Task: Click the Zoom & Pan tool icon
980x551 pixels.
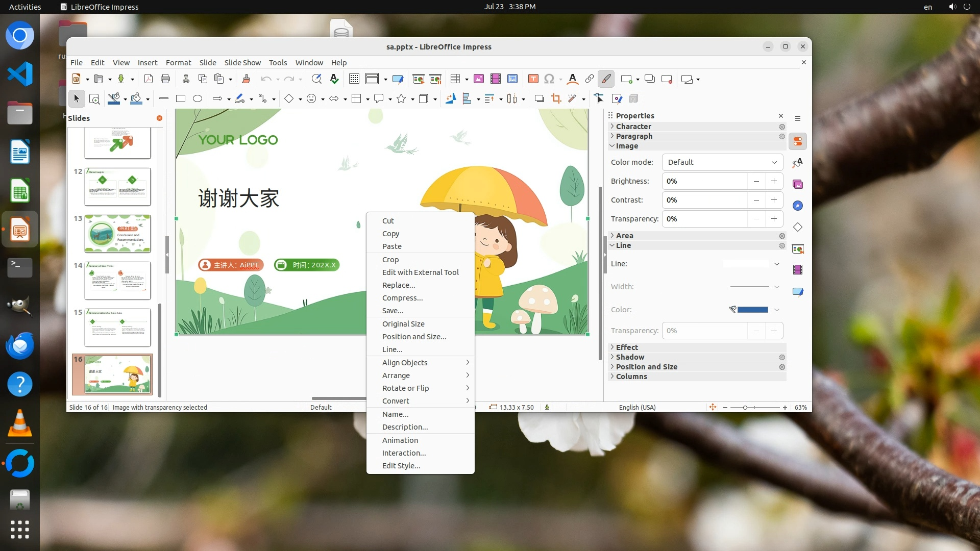Action: pyautogui.click(x=94, y=99)
